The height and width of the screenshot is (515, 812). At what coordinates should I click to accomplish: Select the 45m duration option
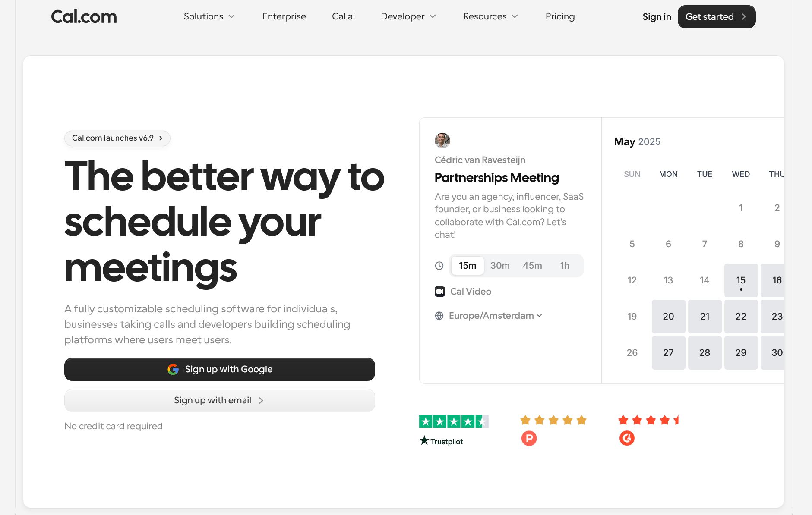point(532,266)
